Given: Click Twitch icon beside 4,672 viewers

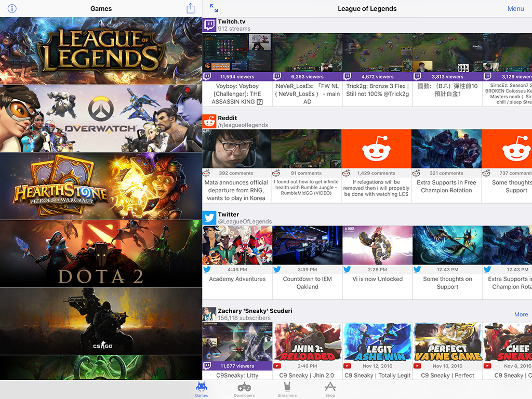Looking at the screenshot, I should (x=347, y=76).
